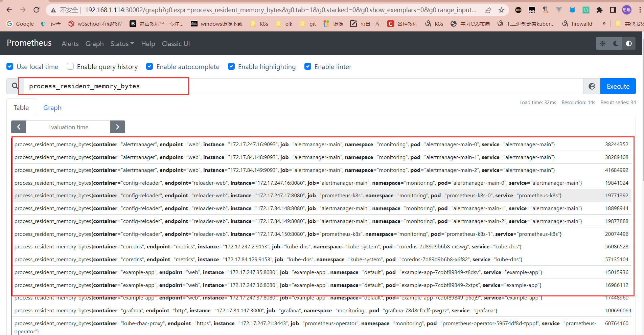Open the windows镜像下载 bookmark
Screen dimensions: 644x335
pos(217,24)
